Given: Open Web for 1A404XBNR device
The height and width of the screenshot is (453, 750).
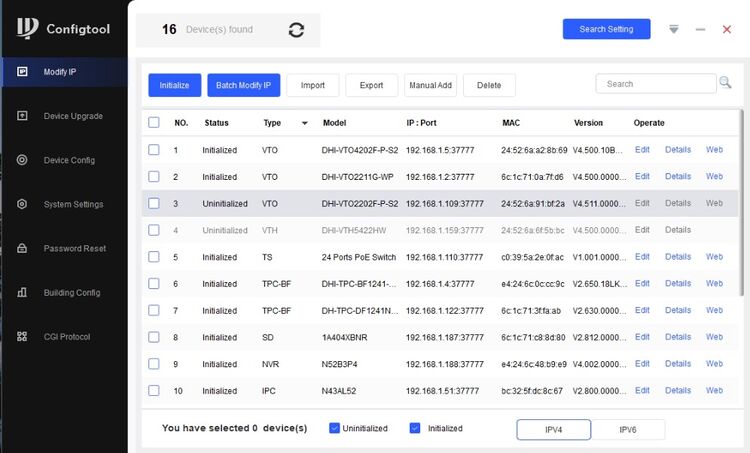Looking at the screenshot, I should point(714,337).
